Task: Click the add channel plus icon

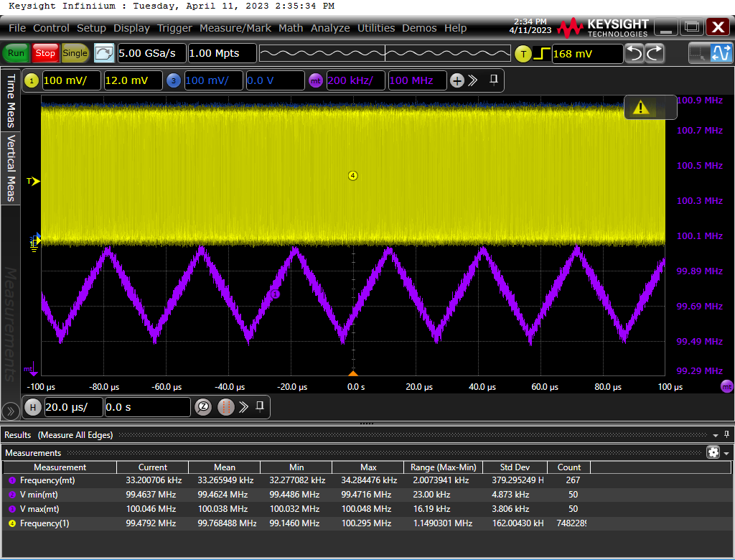Action: pos(457,80)
